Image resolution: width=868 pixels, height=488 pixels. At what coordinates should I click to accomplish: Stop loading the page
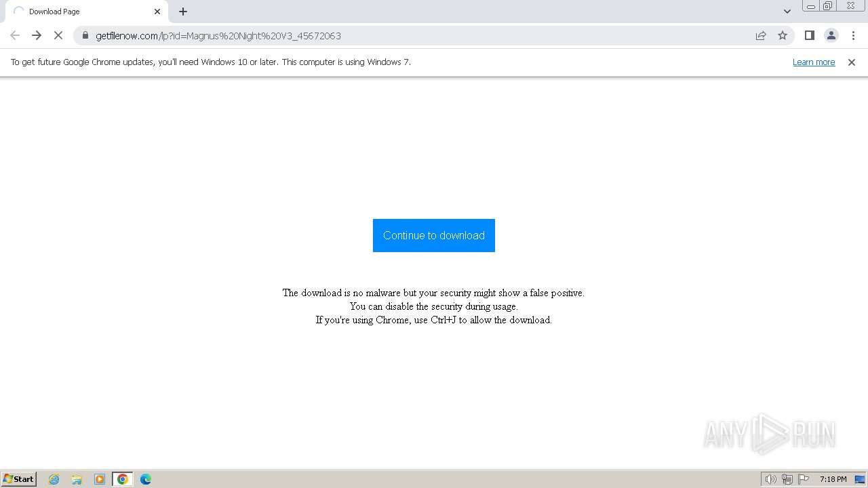[x=58, y=35]
